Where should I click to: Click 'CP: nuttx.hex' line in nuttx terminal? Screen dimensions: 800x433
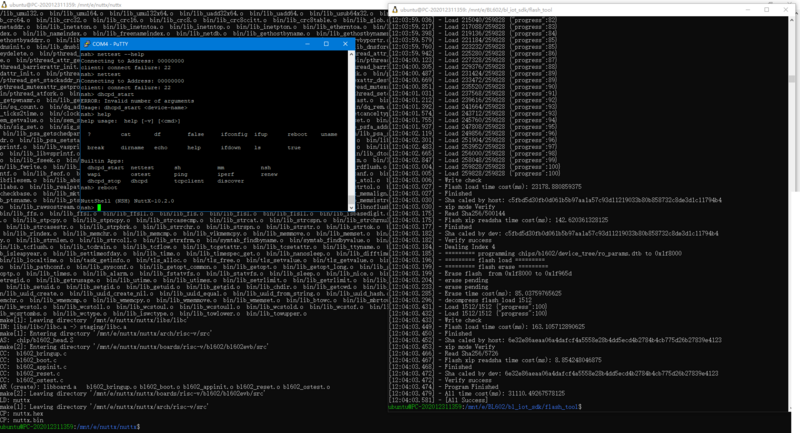pos(22,413)
